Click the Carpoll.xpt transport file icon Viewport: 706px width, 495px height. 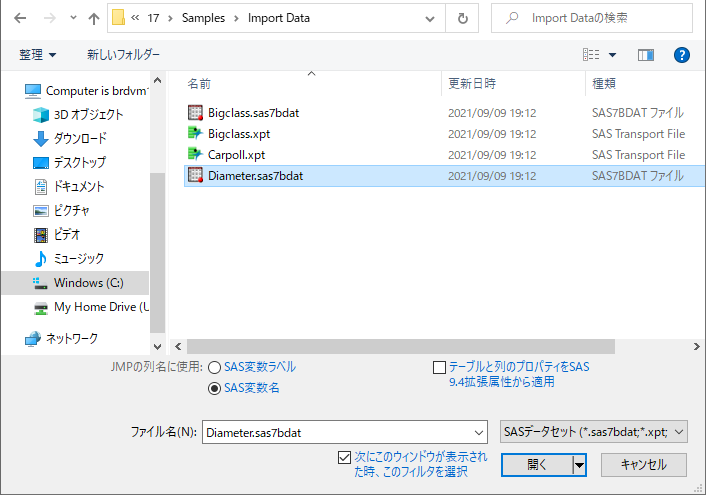tap(195, 154)
